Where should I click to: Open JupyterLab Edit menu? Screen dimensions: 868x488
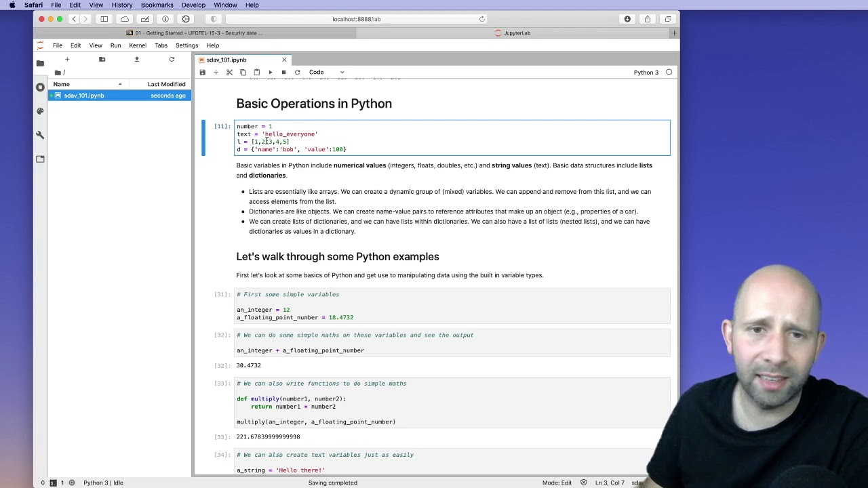(x=76, y=45)
